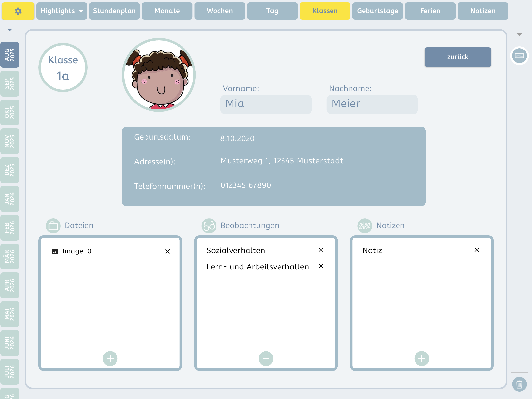Click the address Musterweg 1, 12345 Musterstadt
This screenshot has height=399, width=532.
click(x=282, y=161)
